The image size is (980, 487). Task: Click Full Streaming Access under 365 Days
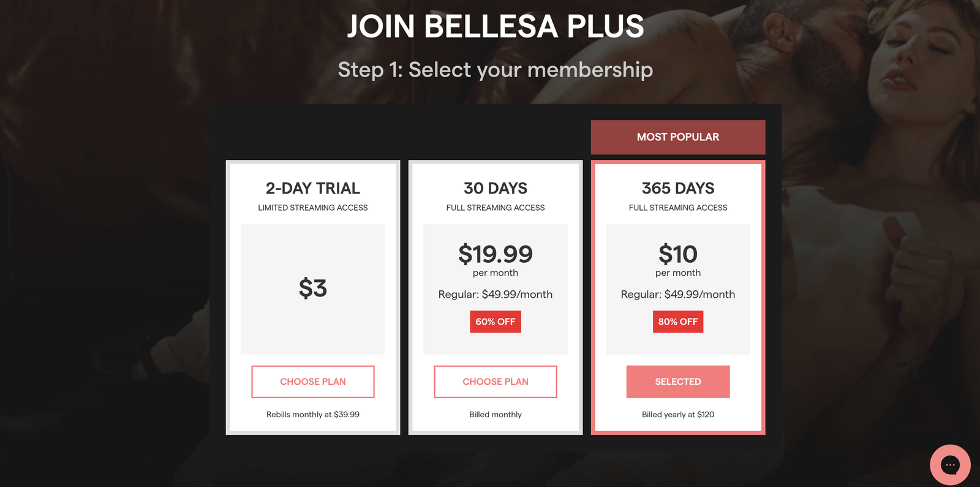[678, 208]
